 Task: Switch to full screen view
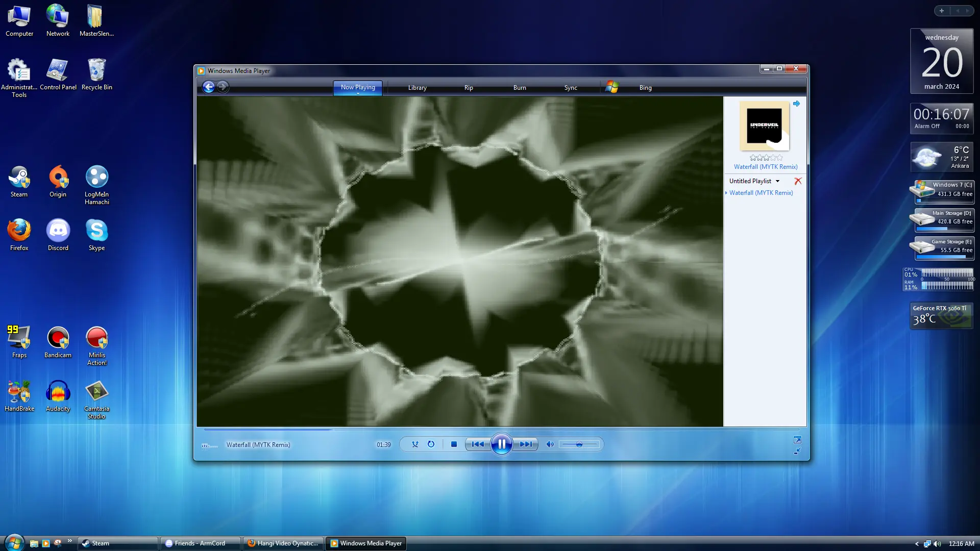point(797,440)
